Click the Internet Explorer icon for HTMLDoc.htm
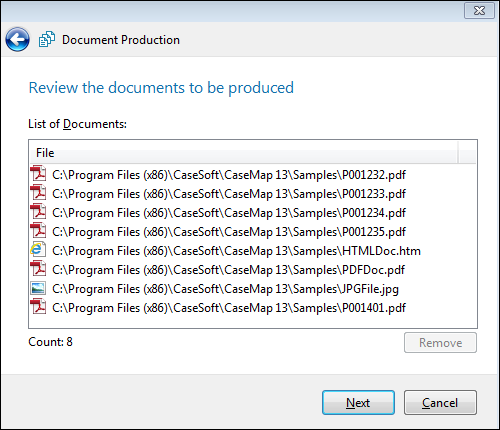Screen dimensions: 500x430 pyautogui.click(x=38, y=250)
